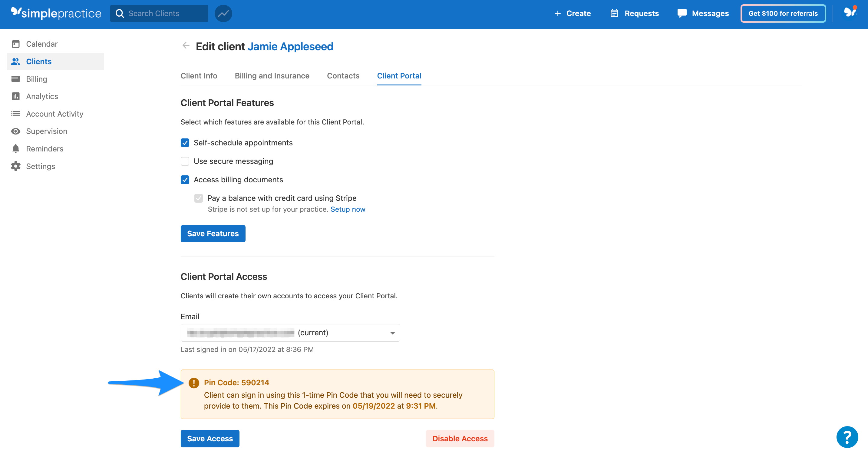Switch to the Billing and Insurance tab
868x461 pixels.
tap(272, 75)
